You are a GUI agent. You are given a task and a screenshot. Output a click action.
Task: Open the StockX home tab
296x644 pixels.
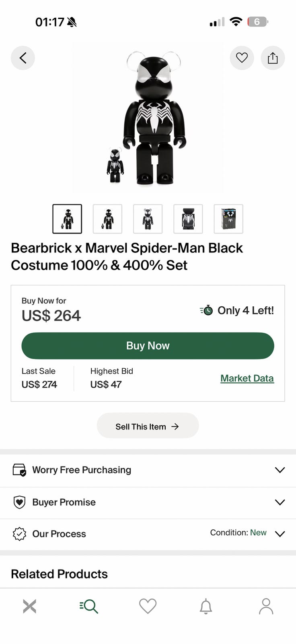pyautogui.click(x=29, y=606)
